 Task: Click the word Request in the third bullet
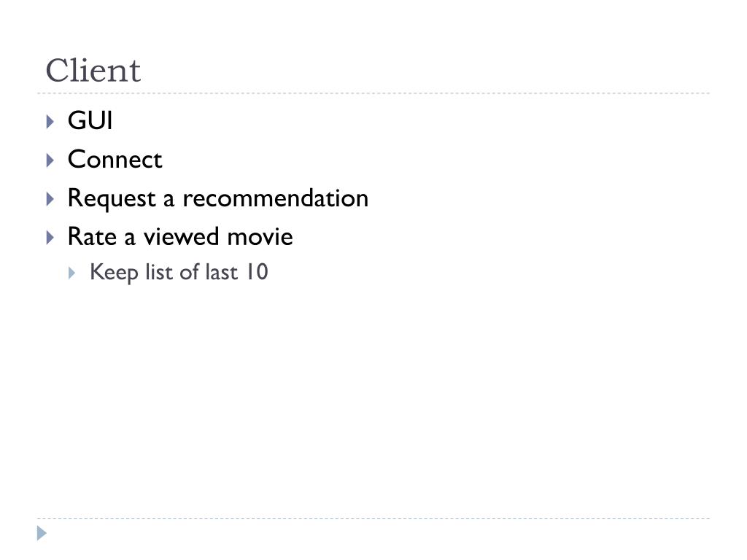click(112, 198)
